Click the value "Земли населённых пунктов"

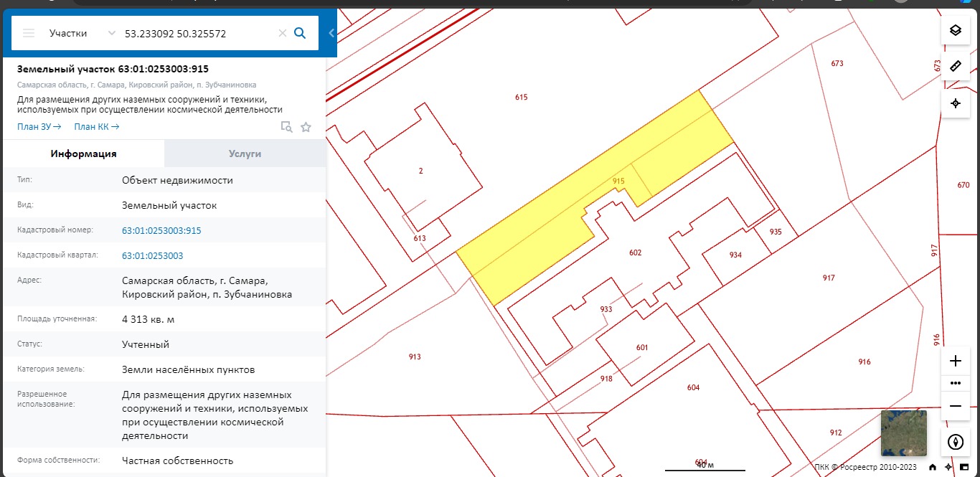(x=188, y=369)
